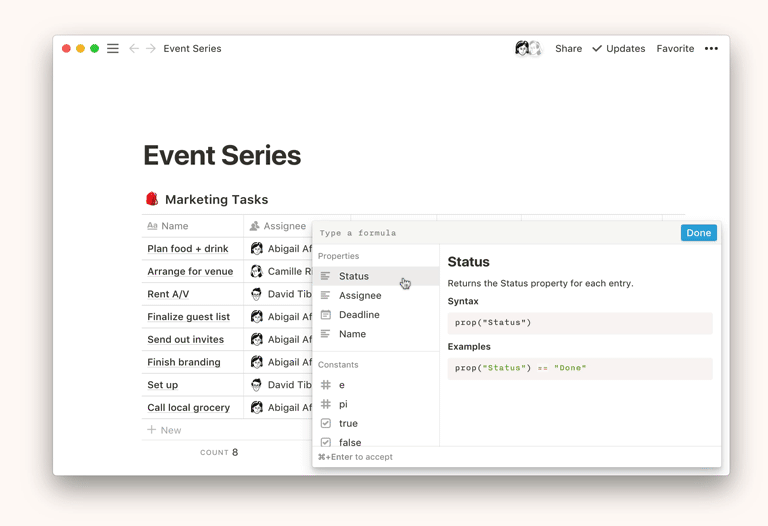Screen dimensions: 768x526
Task: Click Abigail's avatar in the Plan food row
Action: click(x=257, y=249)
